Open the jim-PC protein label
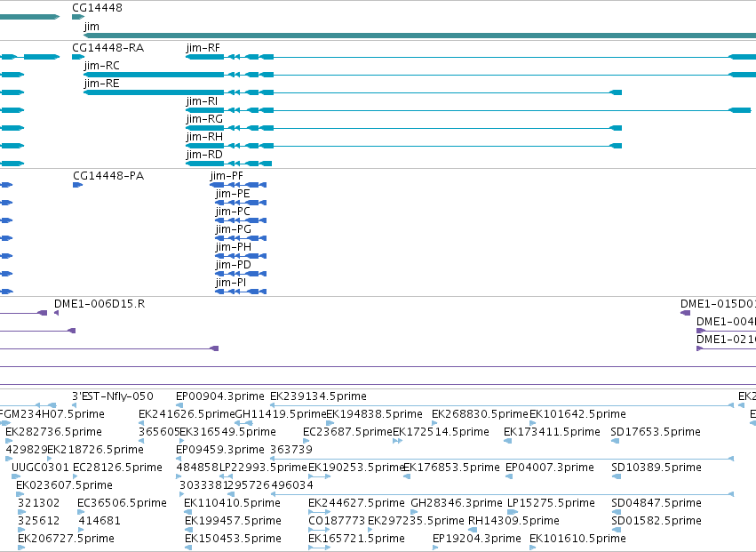This screenshot has width=756, height=552. tap(233, 212)
